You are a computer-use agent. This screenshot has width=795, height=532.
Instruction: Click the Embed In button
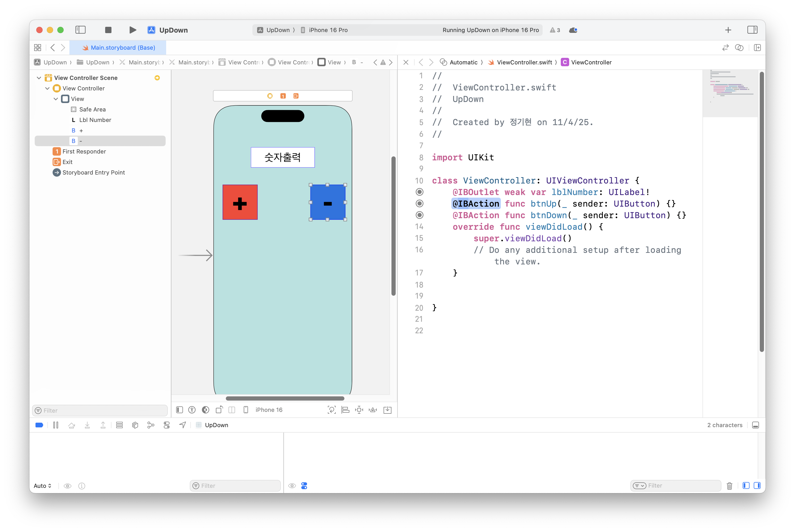pos(387,410)
